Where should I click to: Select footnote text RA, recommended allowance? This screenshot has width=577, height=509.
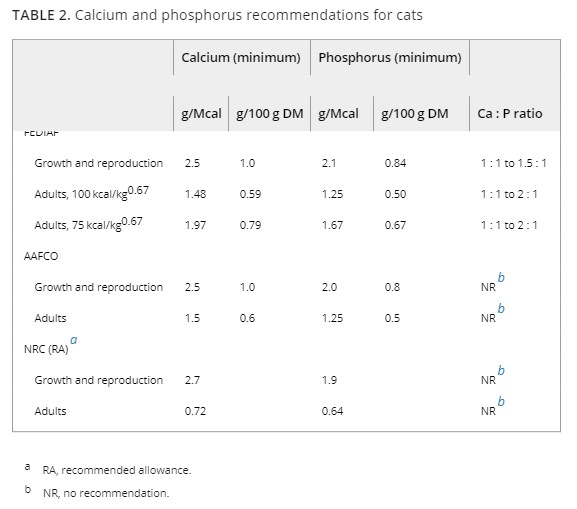[117, 470]
